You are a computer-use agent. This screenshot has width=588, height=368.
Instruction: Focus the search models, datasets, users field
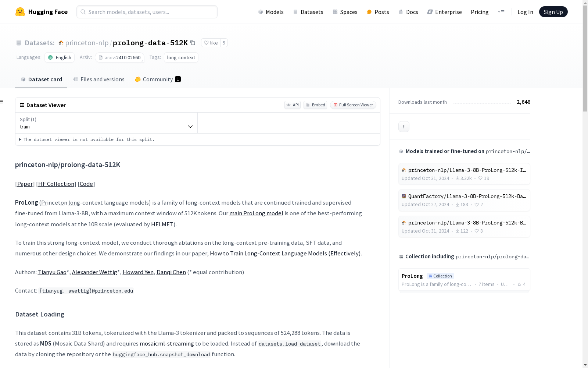(x=147, y=12)
